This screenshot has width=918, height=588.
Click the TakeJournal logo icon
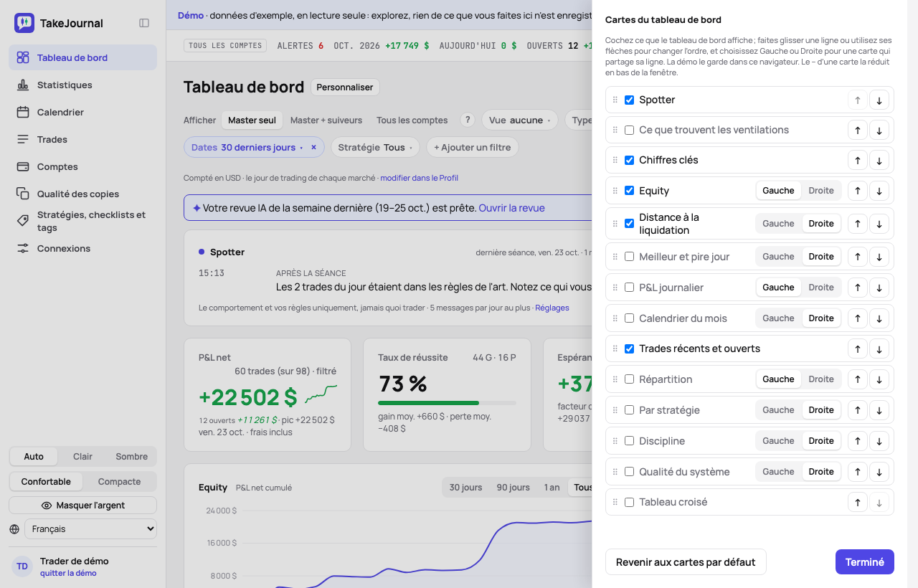tap(24, 23)
